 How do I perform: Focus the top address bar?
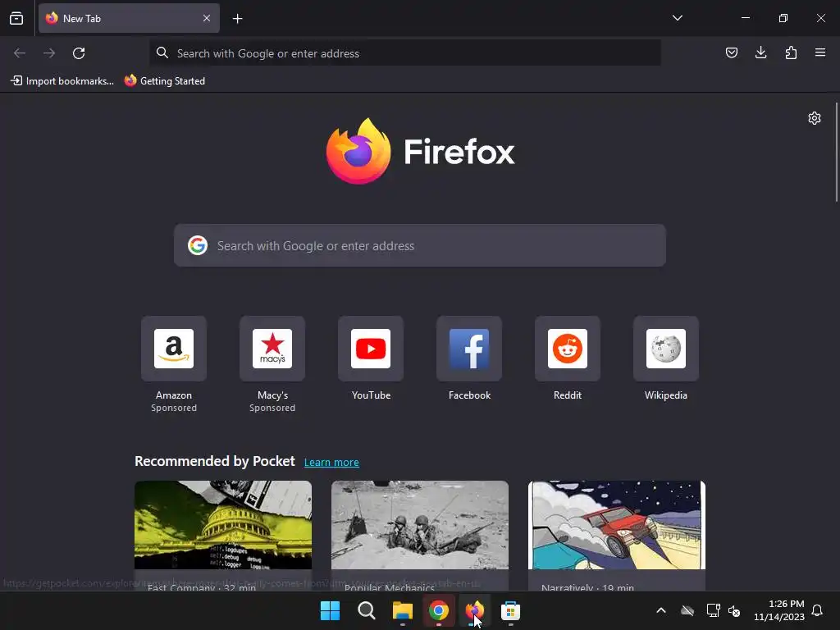pos(405,53)
